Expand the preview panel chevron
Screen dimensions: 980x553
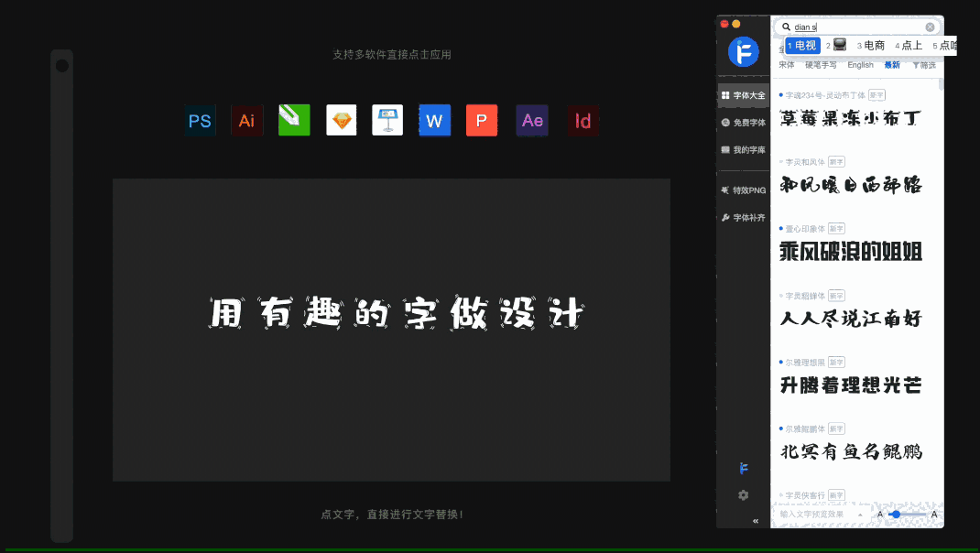click(858, 515)
